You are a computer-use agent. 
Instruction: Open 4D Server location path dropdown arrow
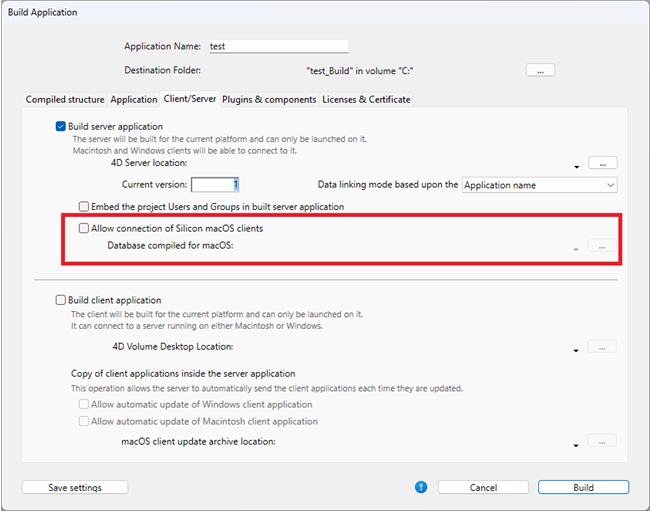(x=578, y=167)
